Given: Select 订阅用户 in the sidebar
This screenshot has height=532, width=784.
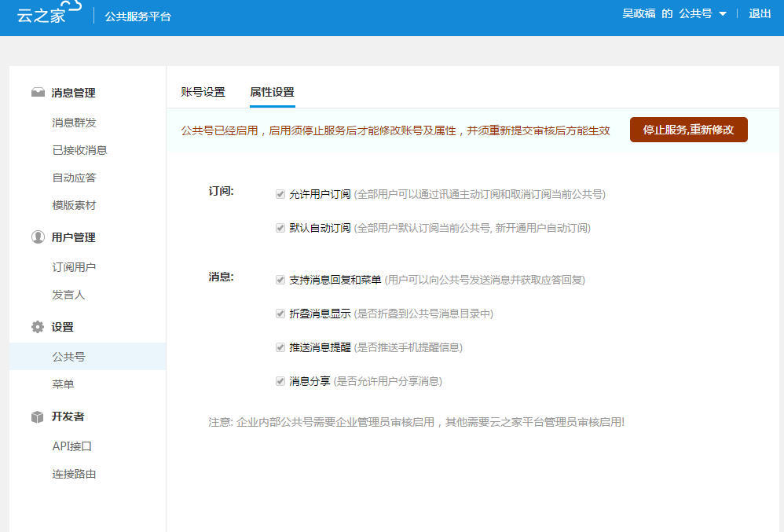Looking at the screenshot, I should (74, 267).
